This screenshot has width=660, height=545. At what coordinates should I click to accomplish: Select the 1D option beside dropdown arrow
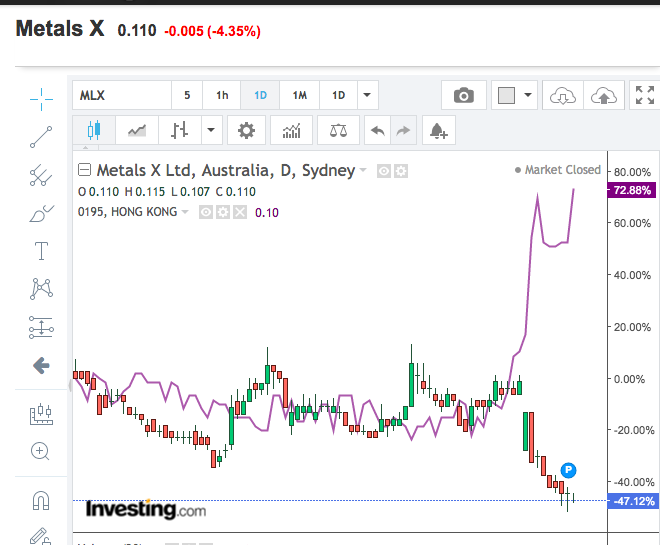pyautogui.click(x=338, y=95)
